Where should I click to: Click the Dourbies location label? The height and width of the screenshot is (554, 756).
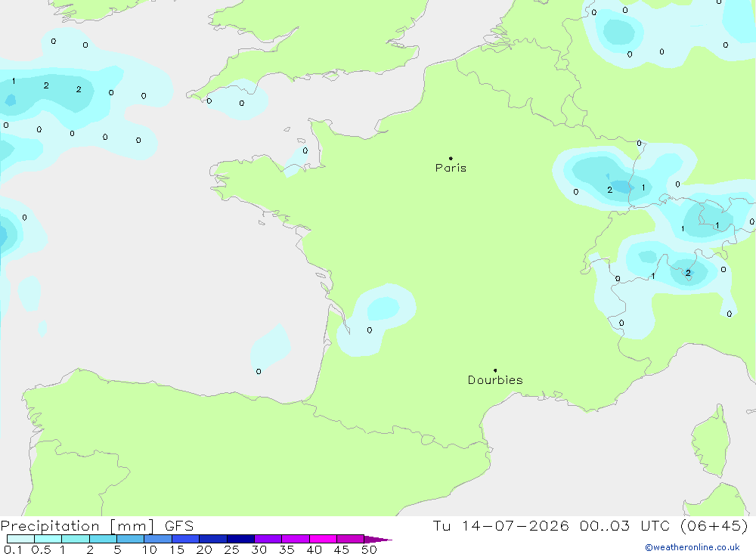(495, 380)
